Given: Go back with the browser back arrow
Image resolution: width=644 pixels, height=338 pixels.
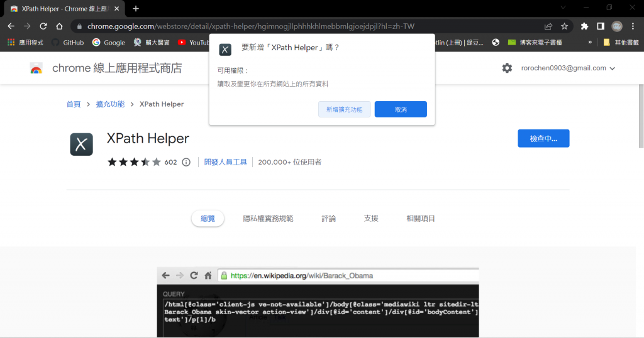Looking at the screenshot, I should 11,26.
